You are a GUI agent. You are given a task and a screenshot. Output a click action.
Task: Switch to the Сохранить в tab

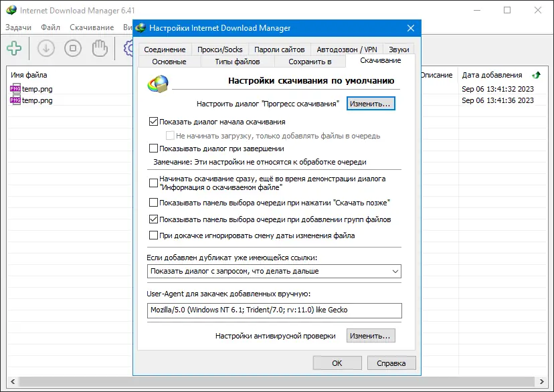[310, 62]
